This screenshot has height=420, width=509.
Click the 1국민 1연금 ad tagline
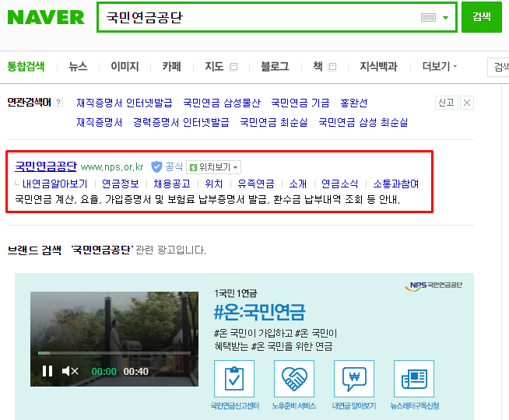(x=235, y=293)
